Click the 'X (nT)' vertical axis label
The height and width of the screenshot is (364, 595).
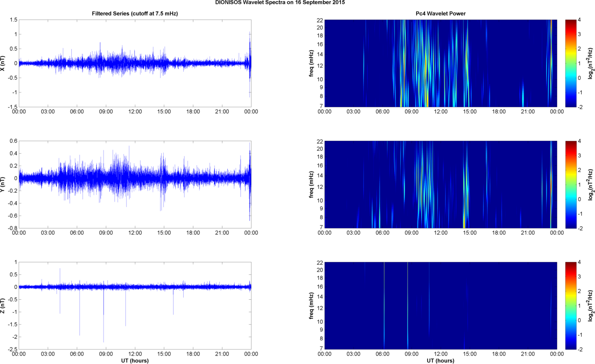pyautogui.click(x=3, y=63)
